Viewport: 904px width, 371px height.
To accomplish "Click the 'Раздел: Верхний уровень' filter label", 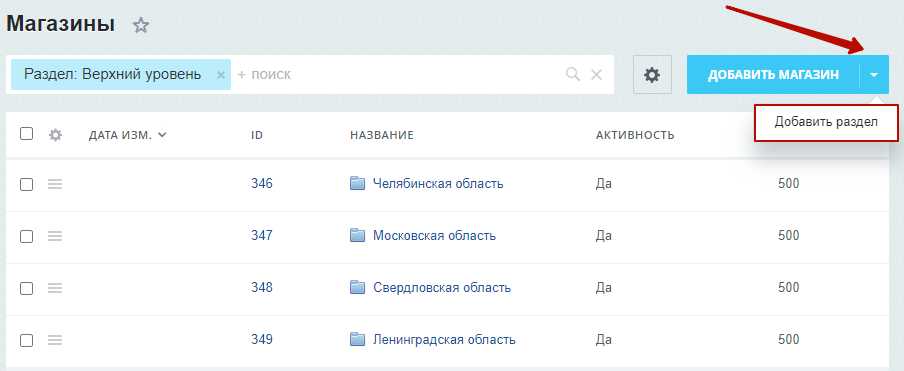I will [112, 74].
